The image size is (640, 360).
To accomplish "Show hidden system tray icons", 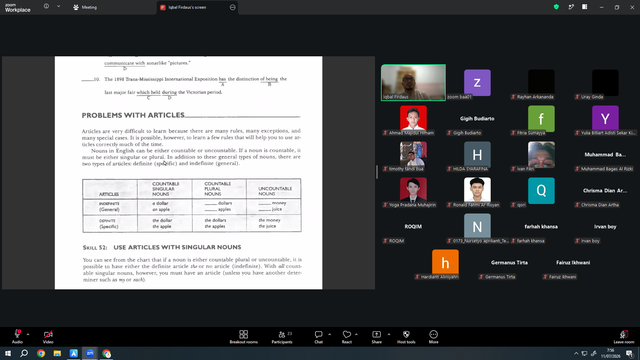I will [x=576, y=353].
